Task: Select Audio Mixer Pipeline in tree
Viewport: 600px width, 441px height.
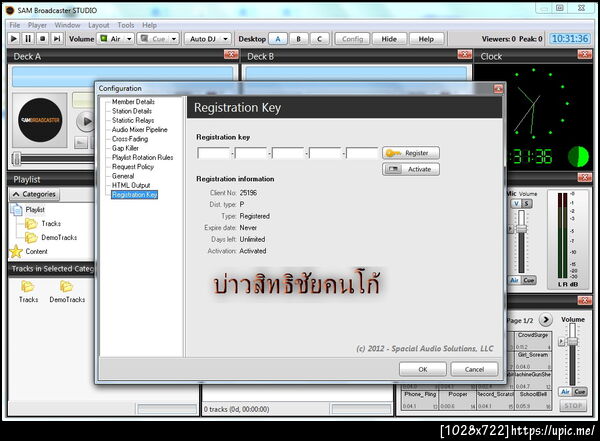Action: (x=140, y=129)
